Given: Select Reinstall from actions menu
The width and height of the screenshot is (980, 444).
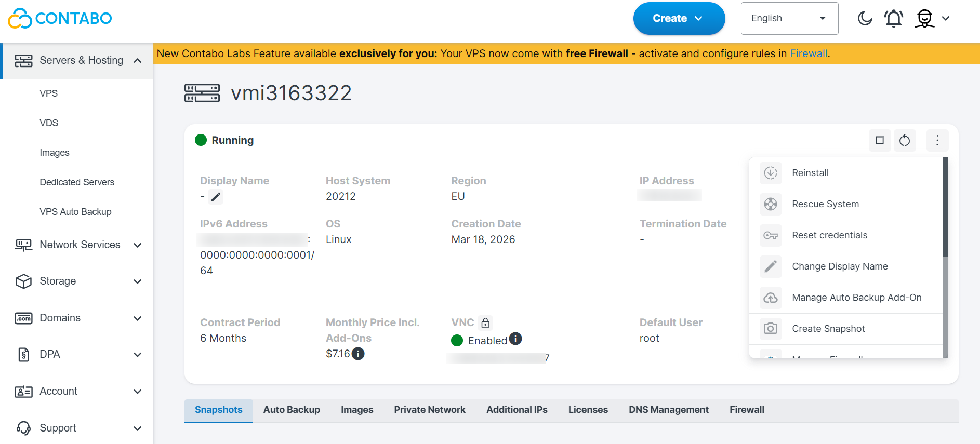Looking at the screenshot, I should click(x=846, y=173).
